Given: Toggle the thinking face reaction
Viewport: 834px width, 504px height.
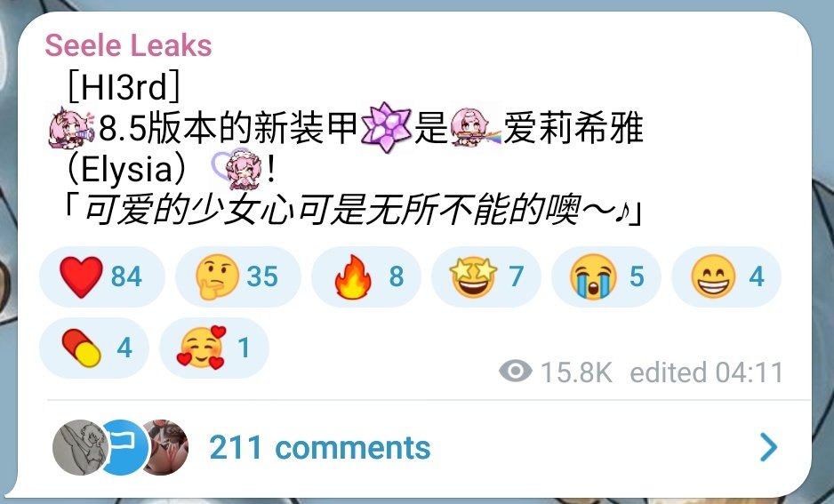Looking at the screenshot, I should click(x=237, y=276).
